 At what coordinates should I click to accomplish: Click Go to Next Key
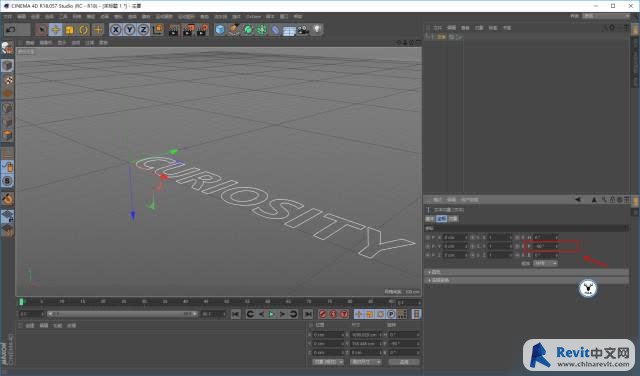[293, 314]
